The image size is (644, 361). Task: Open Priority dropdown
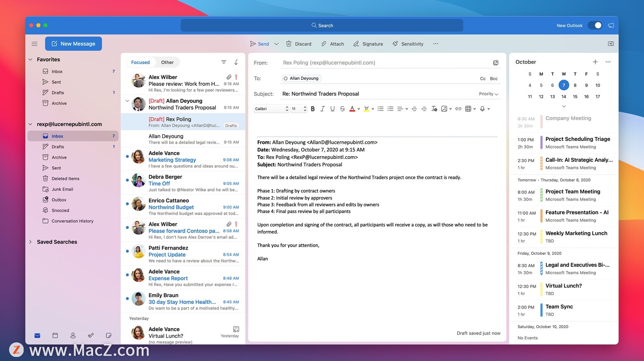point(488,94)
